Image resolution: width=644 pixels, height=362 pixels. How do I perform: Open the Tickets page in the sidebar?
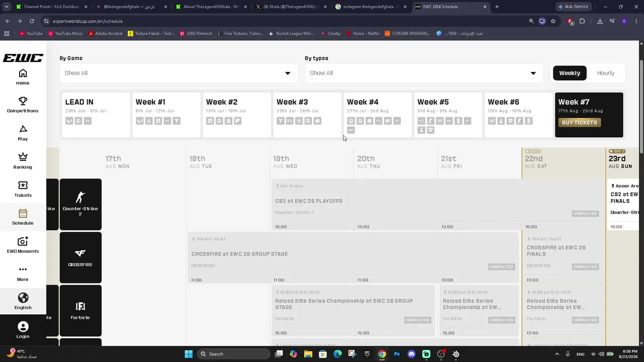click(x=23, y=190)
